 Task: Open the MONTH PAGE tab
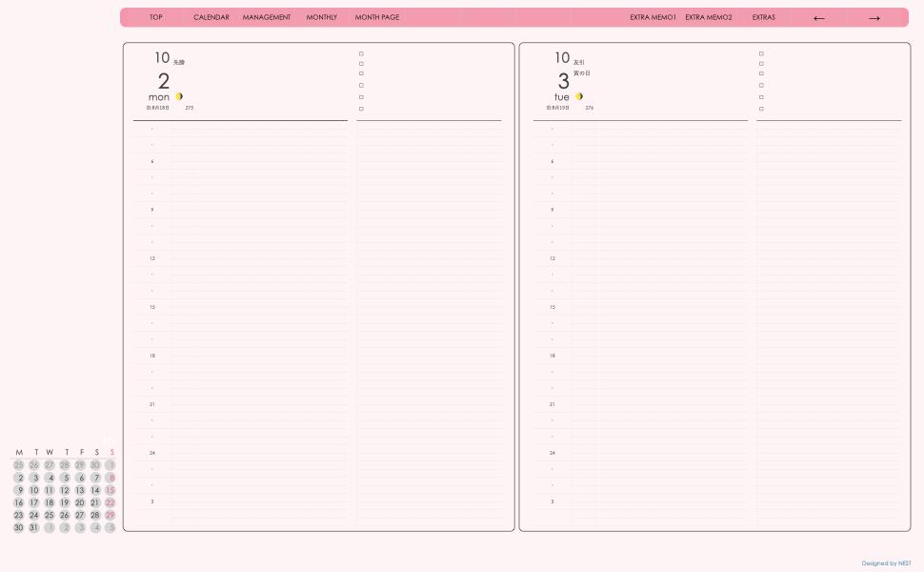pyautogui.click(x=377, y=17)
